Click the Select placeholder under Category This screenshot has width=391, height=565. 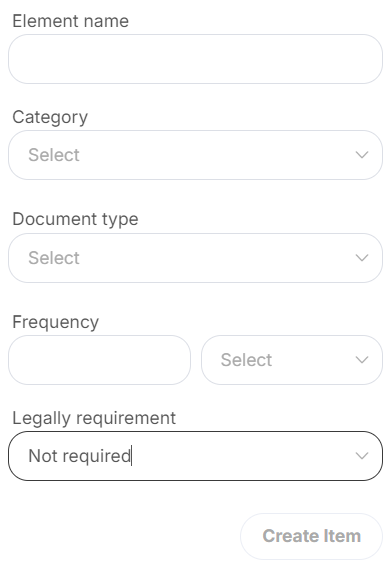(54, 155)
